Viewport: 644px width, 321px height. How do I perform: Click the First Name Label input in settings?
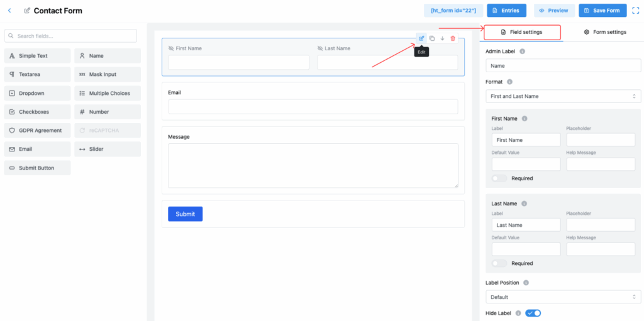pyautogui.click(x=526, y=140)
